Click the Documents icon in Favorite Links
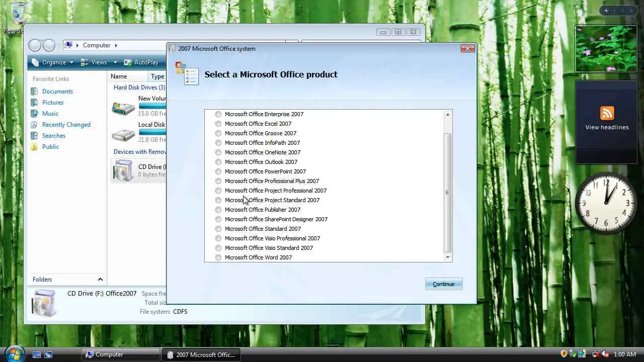The height and width of the screenshot is (362, 644). pyautogui.click(x=34, y=92)
